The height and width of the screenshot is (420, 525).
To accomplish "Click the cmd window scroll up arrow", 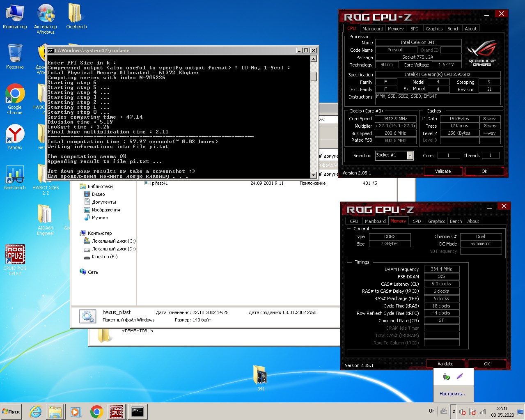I will (314, 59).
